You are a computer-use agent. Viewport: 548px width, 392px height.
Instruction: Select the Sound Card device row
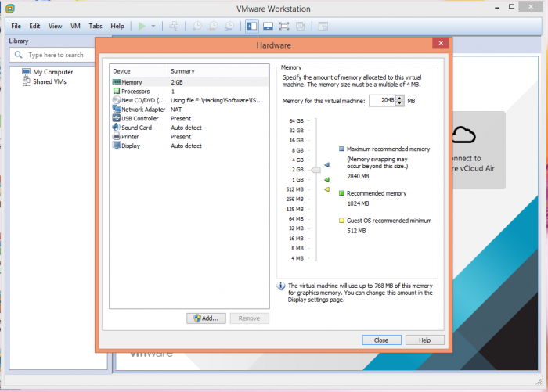189,128
